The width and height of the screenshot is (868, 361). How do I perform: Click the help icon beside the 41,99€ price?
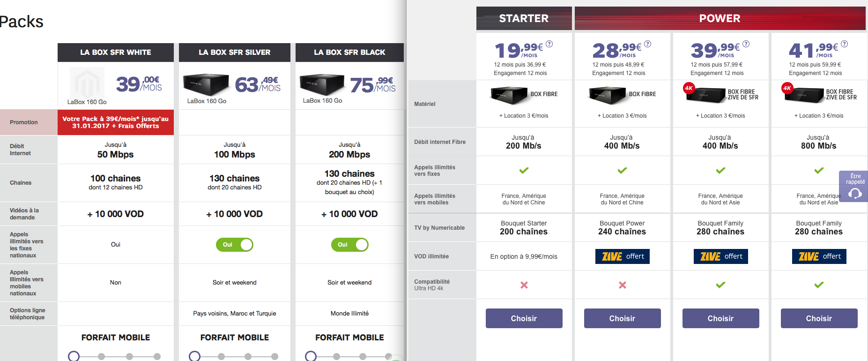point(845,44)
